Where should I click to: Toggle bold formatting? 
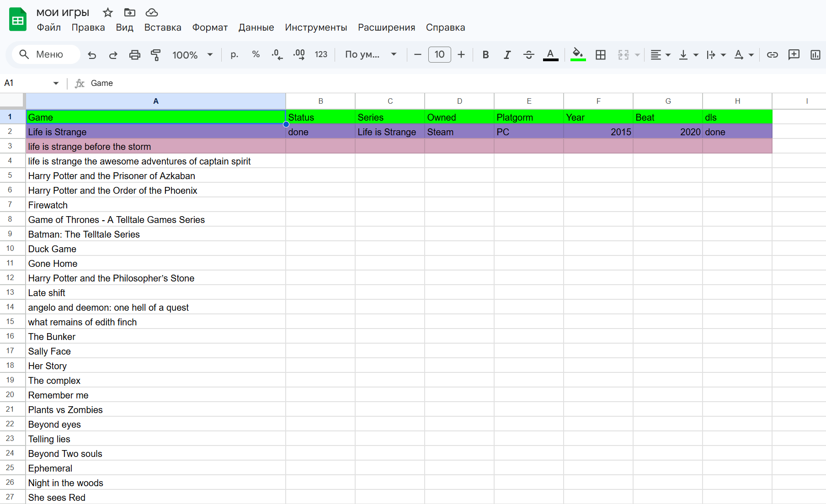pos(485,55)
